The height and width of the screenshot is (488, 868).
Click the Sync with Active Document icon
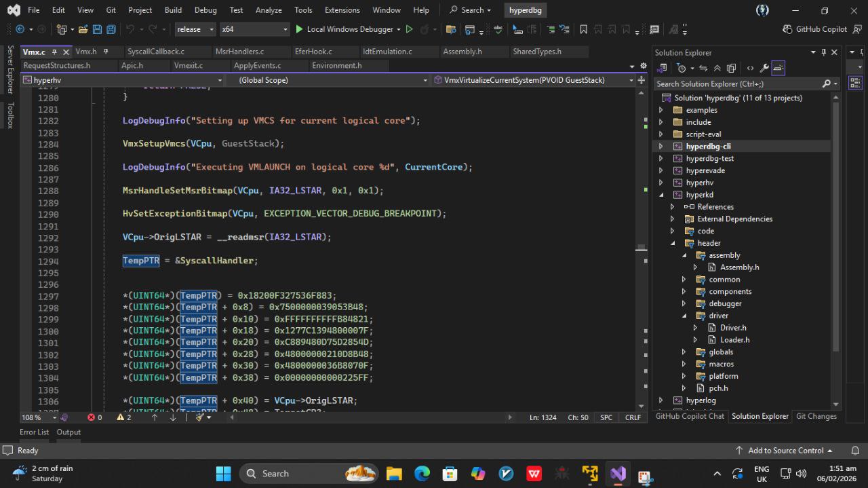point(703,68)
